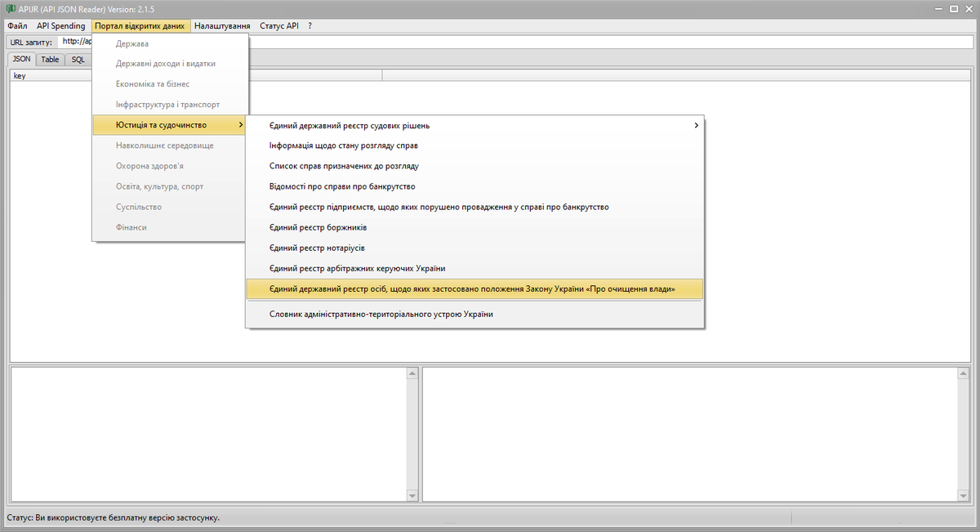The width and height of the screenshot is (980, 532).
Task: Click the URL запиту input field
Action: (516, 42)
